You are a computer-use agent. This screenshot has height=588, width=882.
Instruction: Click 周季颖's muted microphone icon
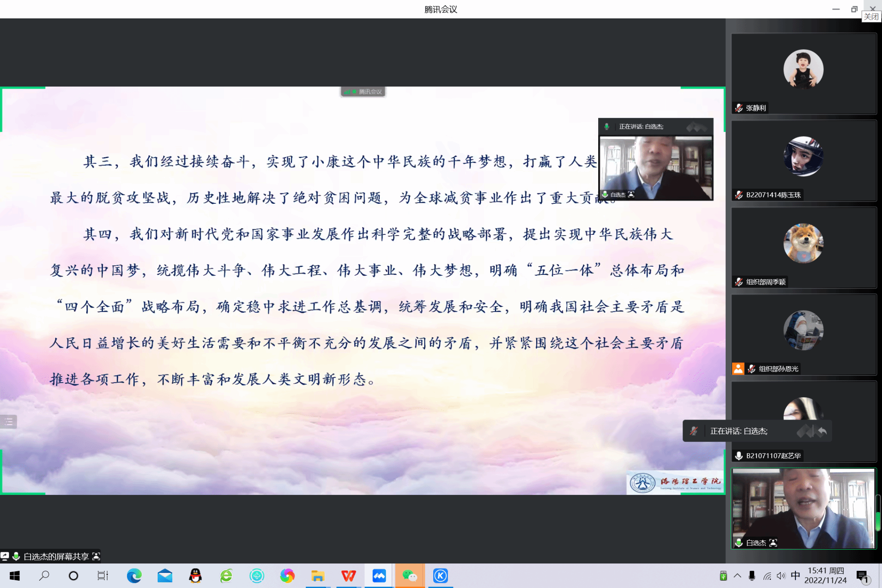(x=739, y=282)
